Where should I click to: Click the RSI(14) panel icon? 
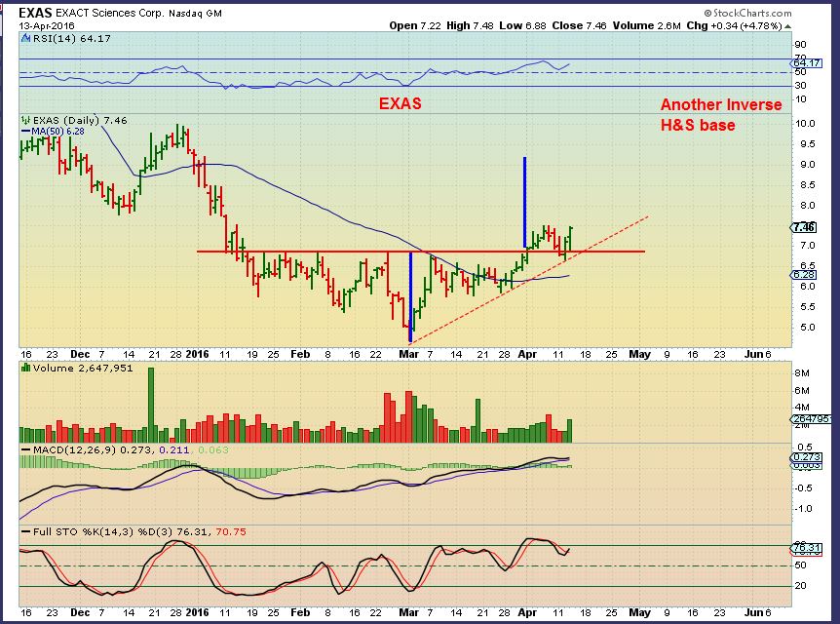[25, 38]
